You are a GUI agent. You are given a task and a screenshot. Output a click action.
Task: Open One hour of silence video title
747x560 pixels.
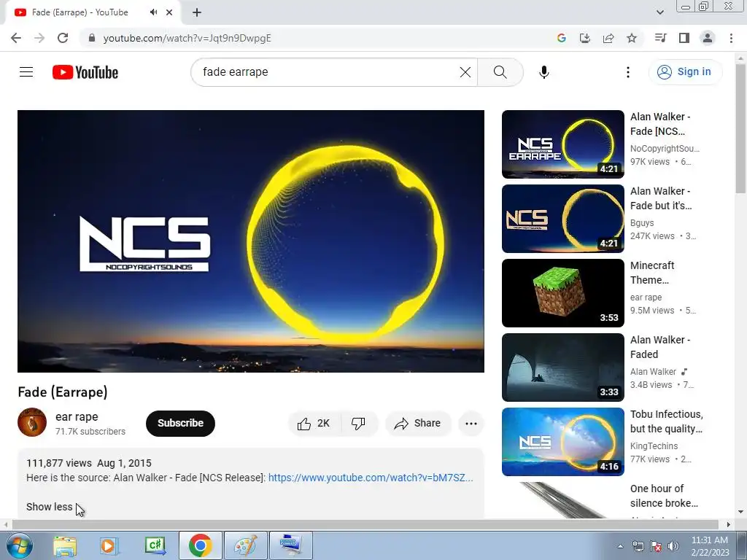point(664,496)
